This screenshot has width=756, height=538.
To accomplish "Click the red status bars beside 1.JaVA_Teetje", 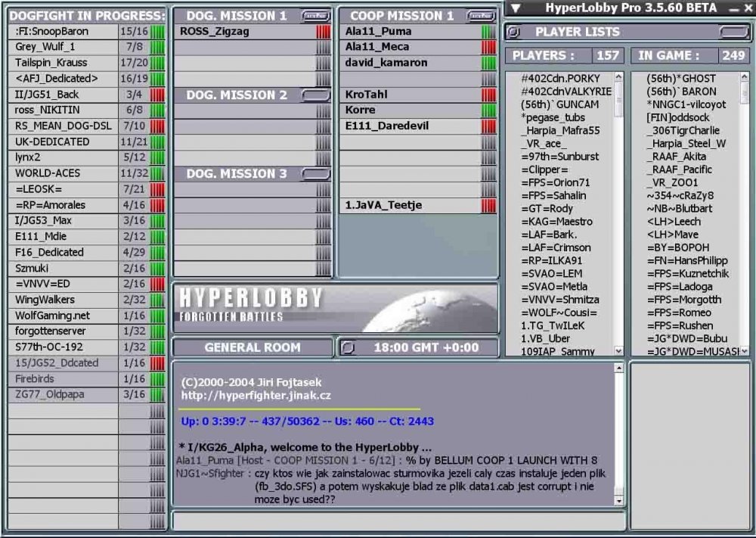I will [488, 205].
